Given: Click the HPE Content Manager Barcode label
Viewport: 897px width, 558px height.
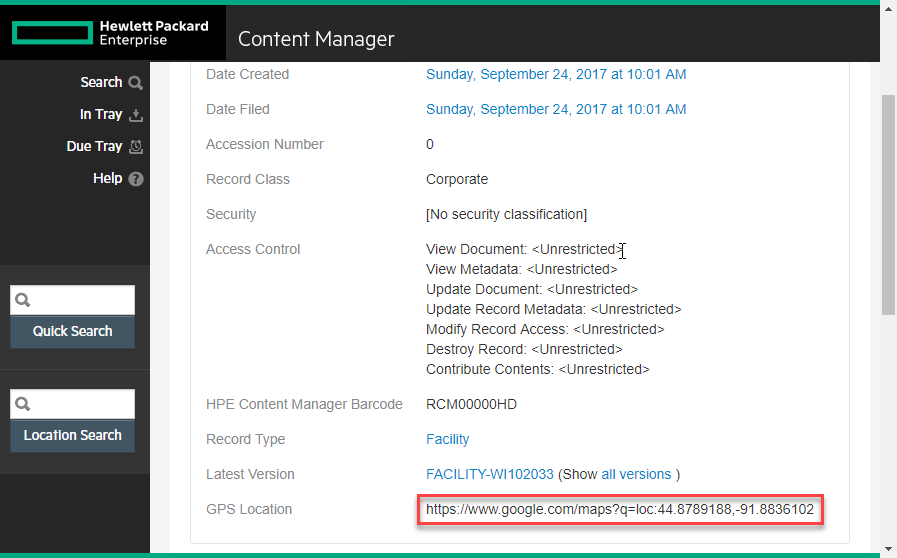Looking at the screenshot, I should 304,405.
